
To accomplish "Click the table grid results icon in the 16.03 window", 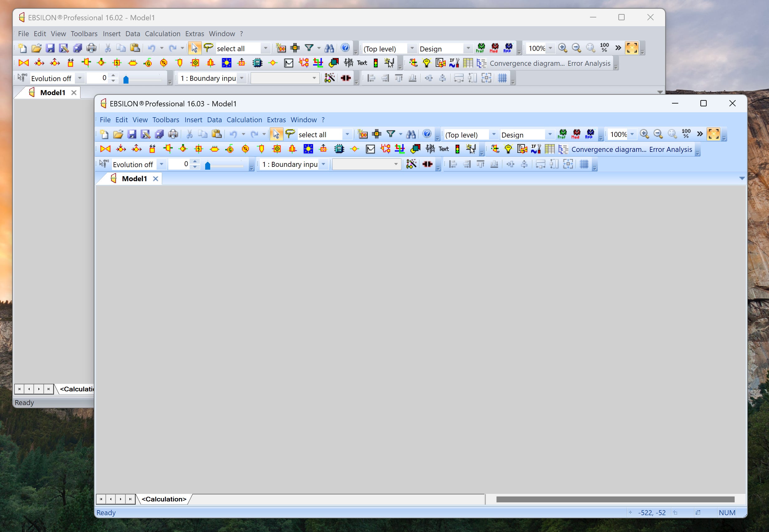I will [x=549, y=149].
